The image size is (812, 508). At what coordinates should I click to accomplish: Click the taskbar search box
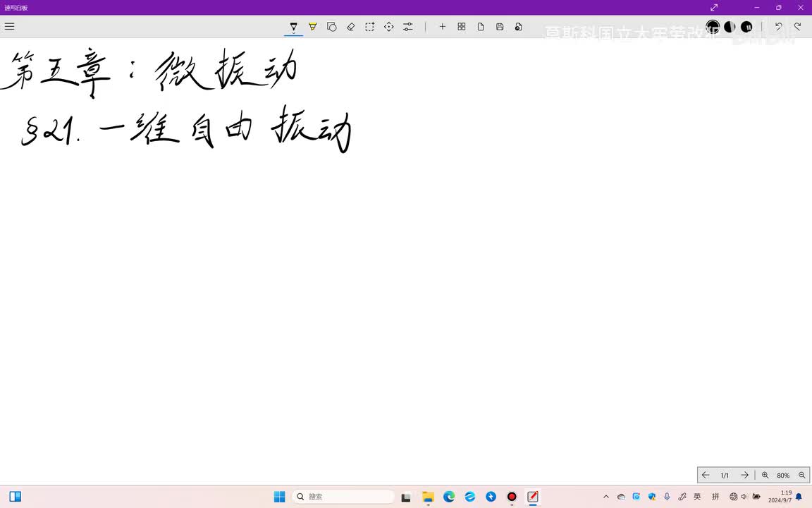point(343,497)
